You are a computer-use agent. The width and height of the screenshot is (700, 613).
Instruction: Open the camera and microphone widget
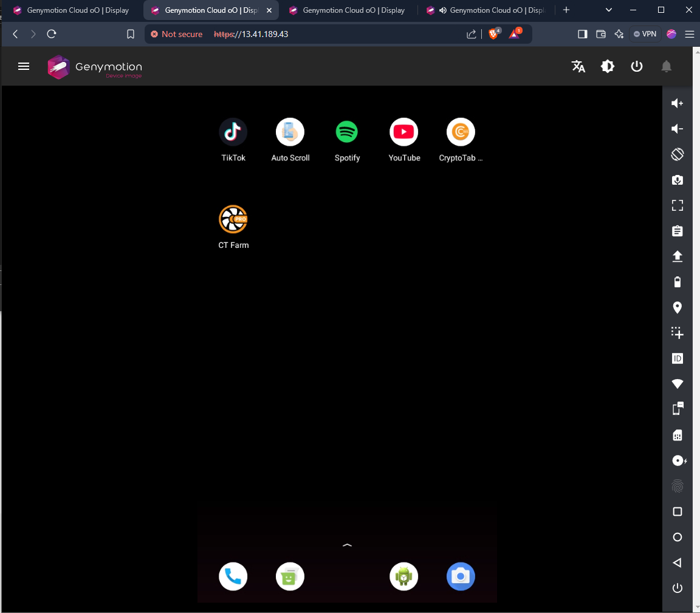678,180
